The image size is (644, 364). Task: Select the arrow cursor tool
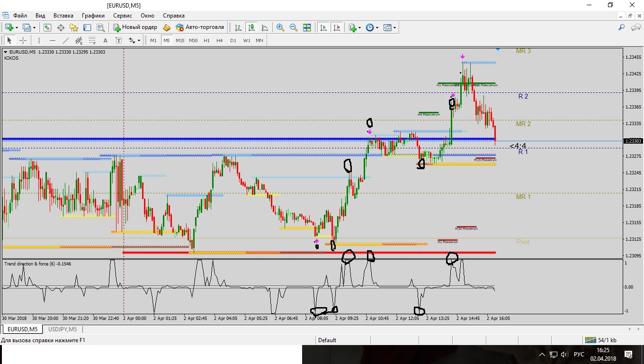[x=9, y=40]
